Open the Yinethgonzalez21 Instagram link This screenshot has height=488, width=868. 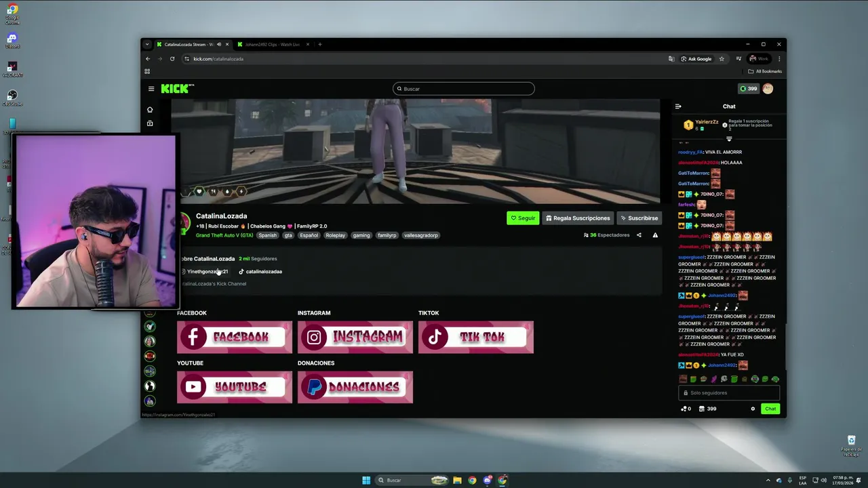204,272
